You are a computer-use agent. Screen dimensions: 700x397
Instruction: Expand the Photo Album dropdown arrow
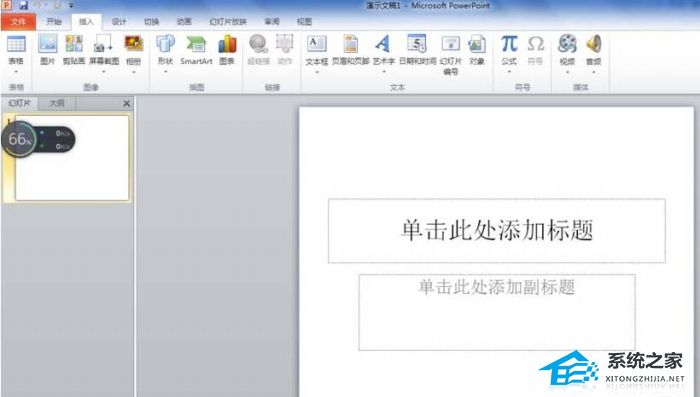[x=133, y=71]
